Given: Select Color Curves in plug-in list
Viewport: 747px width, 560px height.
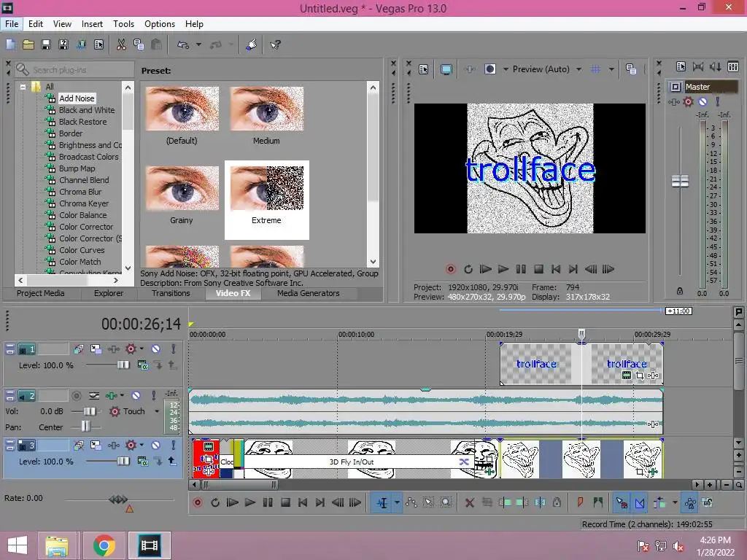Looking at the screenshot, I should point(82,250).
